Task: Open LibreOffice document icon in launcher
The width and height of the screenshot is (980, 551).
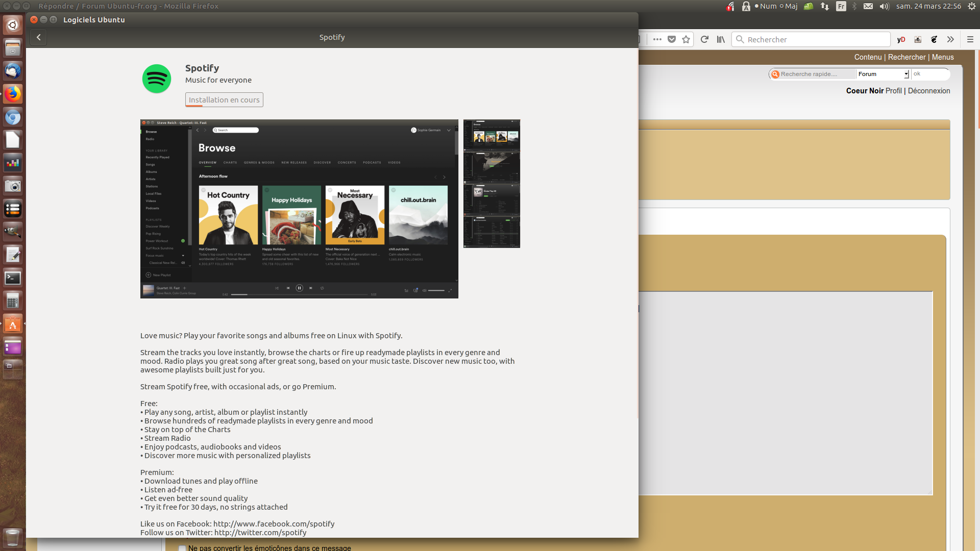Action: click(13, 140)
